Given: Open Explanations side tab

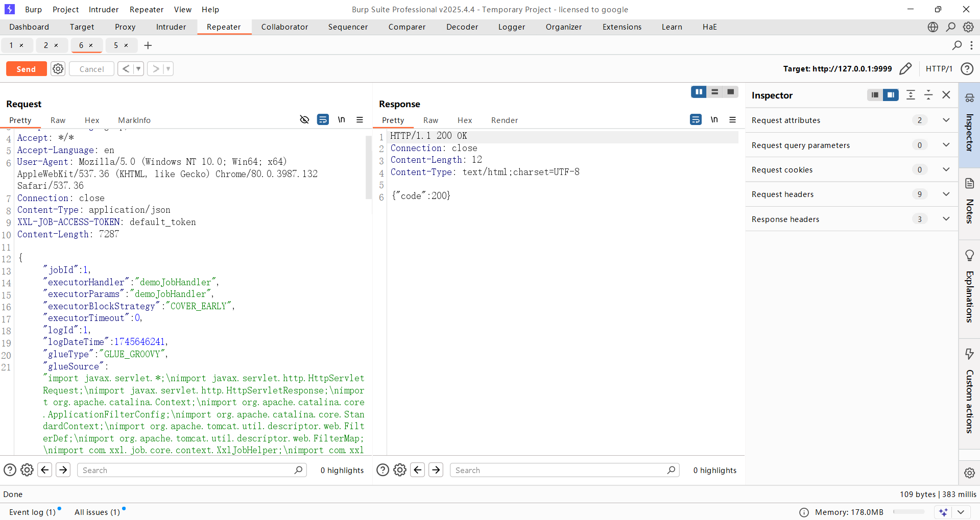Looking at the screenshot, I should [969, 288].
